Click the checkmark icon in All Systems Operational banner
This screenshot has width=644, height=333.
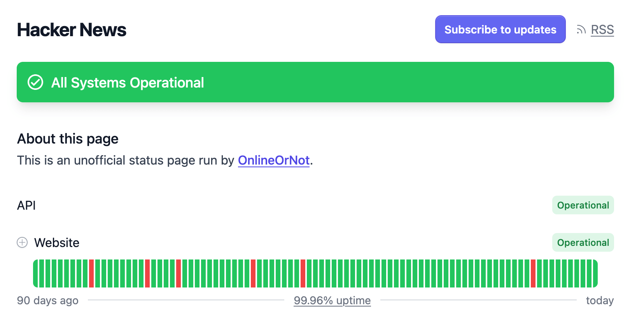(x=35, y=82)
